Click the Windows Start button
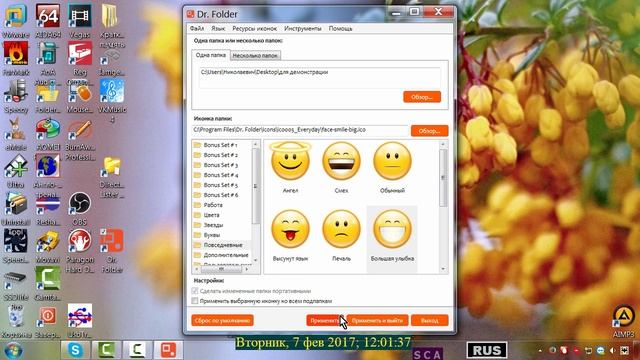This screenshot has width=640, height=360. click(13, 350)
